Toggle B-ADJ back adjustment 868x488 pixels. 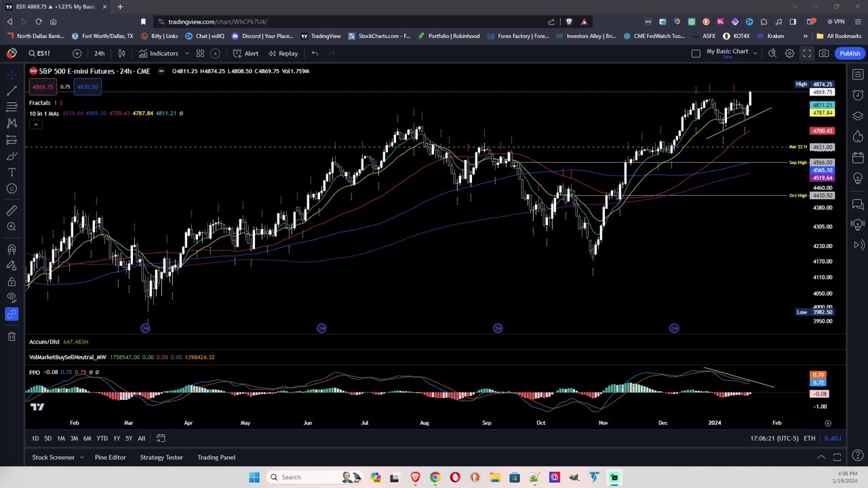click(x=833, y=439)
